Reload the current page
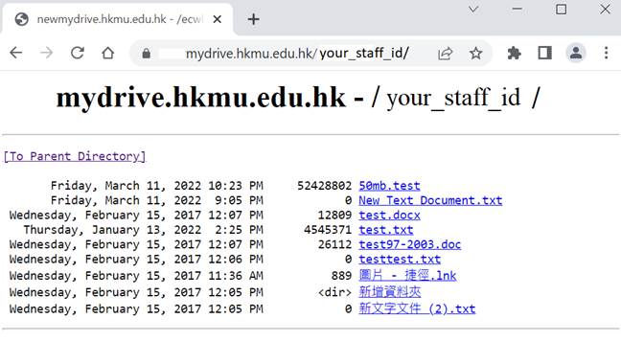The image size is (621, 364). click(x=78, y=53)
